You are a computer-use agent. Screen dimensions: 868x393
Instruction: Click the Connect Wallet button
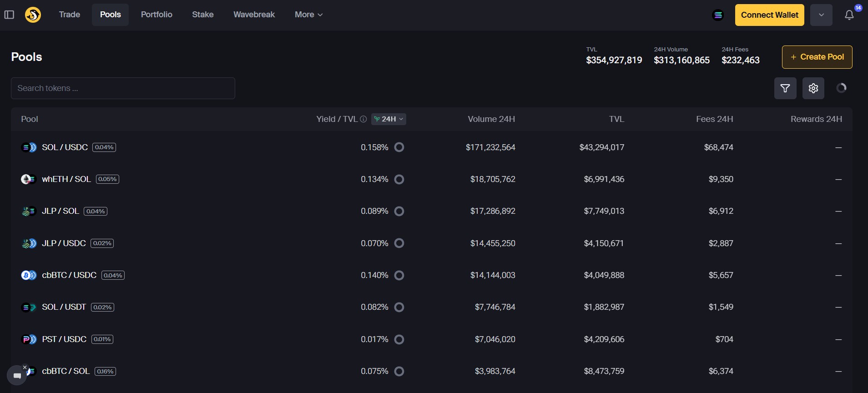[x=769, y=15]
